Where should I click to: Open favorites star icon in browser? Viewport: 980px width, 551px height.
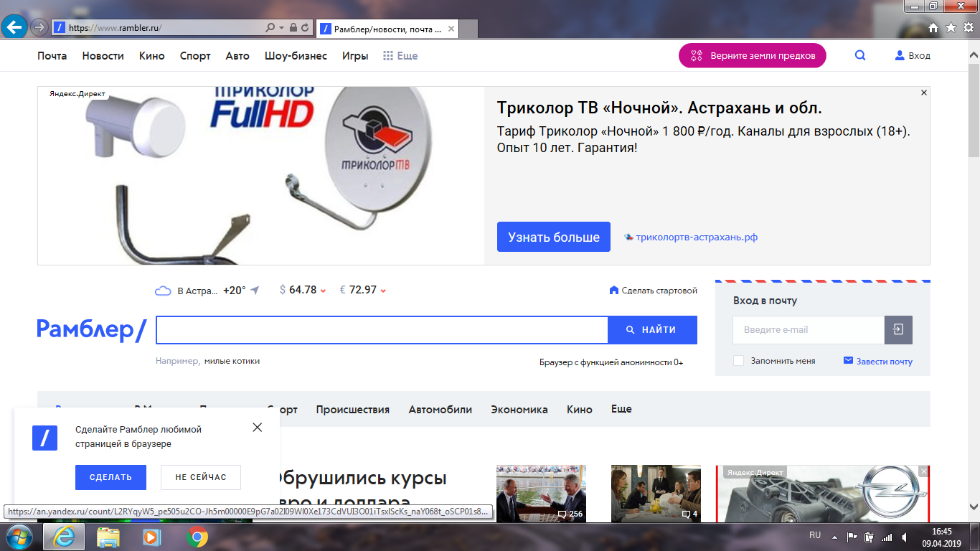point(951,27)
